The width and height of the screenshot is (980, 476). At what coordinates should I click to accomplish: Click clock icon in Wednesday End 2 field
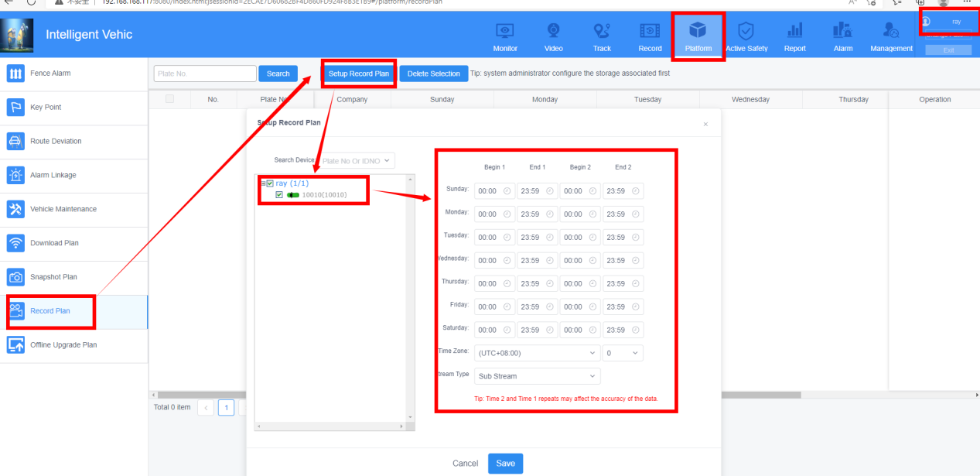pyautogui.click(x=636, y=261)
